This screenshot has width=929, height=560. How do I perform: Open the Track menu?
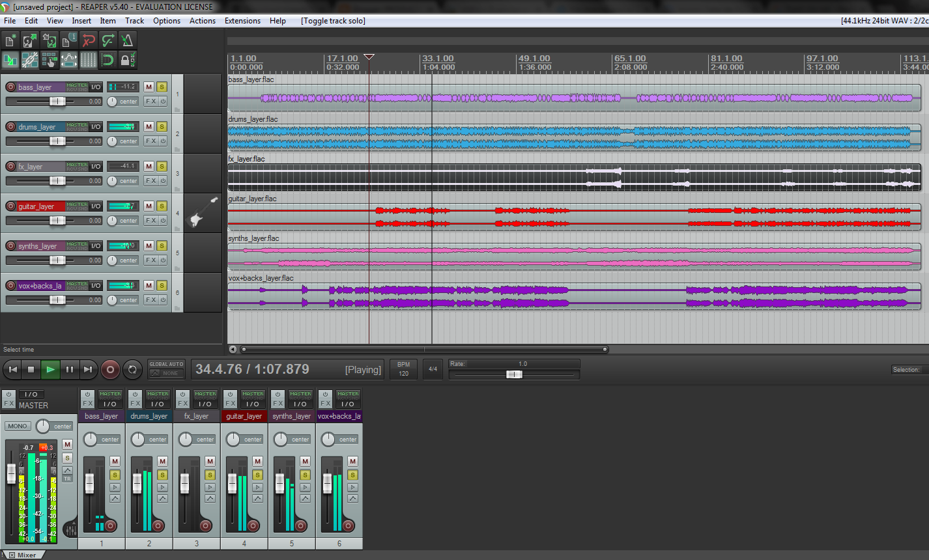[x=134, y=20]
